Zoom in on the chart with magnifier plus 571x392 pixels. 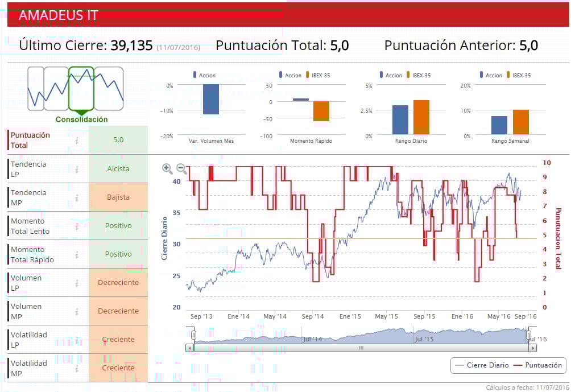167,168
